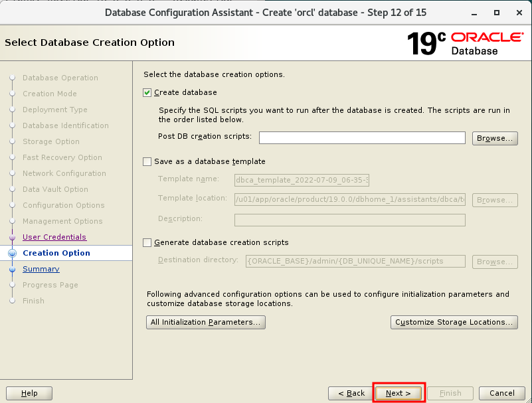This screenshot has width=532, height=403.
Task: Click the template Description field
Action: [350, 220]
